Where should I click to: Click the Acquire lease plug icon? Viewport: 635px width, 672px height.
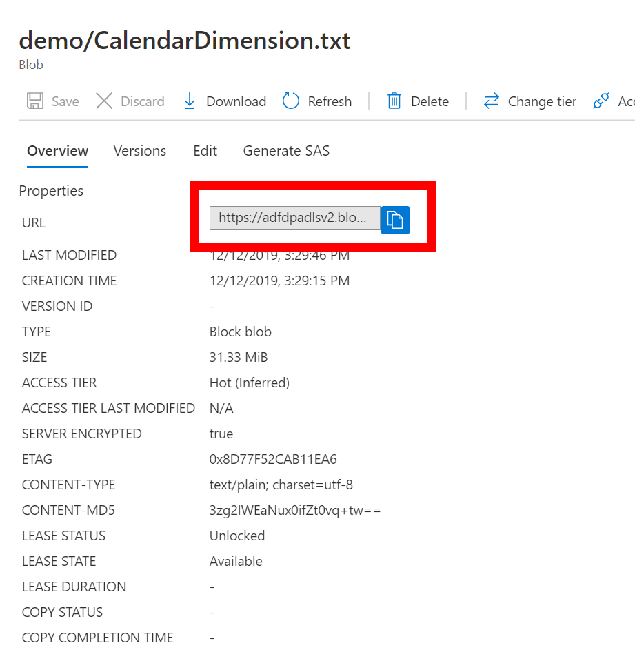pyautogui.click(x=600, y=101)
